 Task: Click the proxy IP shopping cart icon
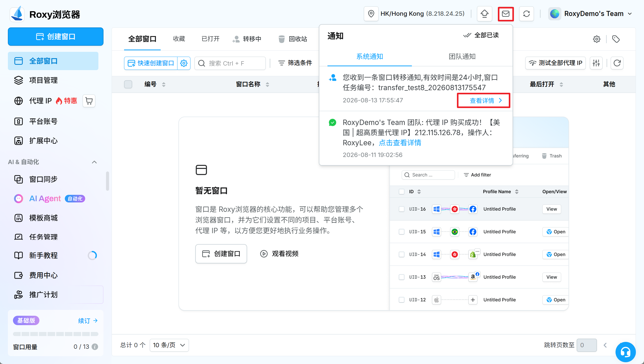point(89,101)
